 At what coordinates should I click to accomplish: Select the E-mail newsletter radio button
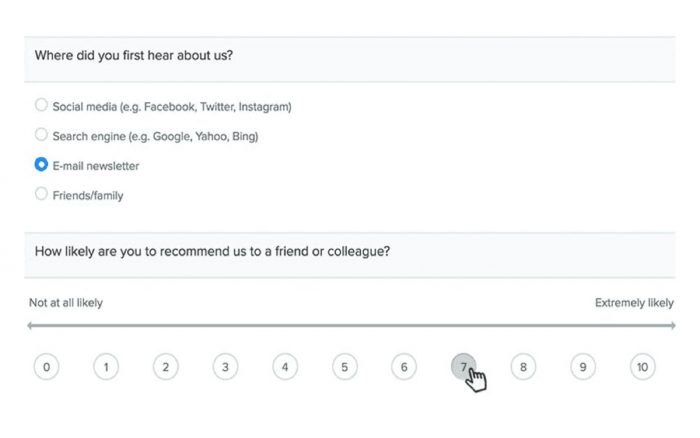[41, 165]
